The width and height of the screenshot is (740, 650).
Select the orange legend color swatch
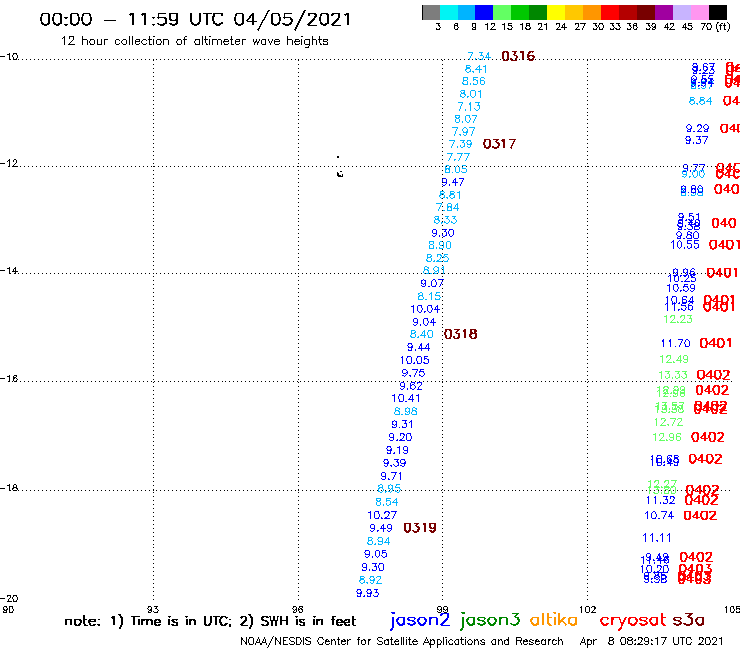coord(592,12)
